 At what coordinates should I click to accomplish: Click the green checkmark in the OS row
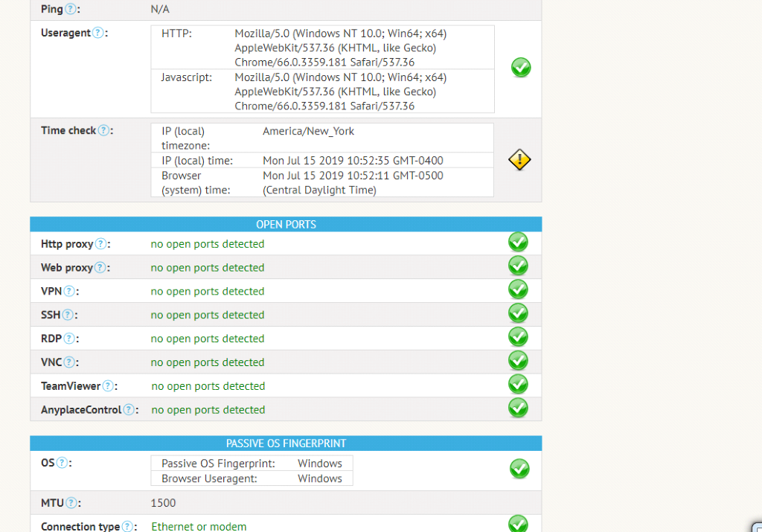(519, 469)
